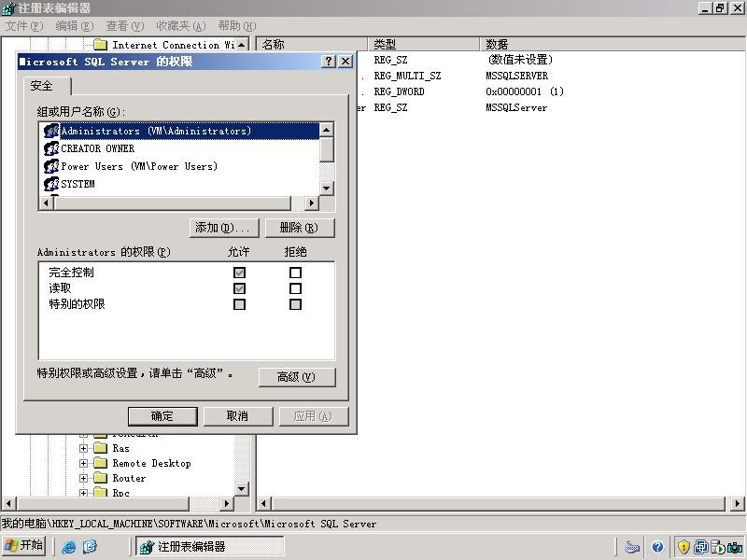Click tree pane horizontal scroll right arrow
Image resolution: width=747 pixels, height=560 pixels.
tap(227, 503)
